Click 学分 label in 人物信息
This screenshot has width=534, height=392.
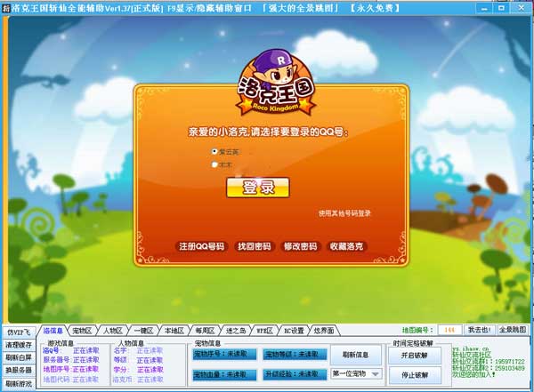pyautogui.click(x=120, y=370)
